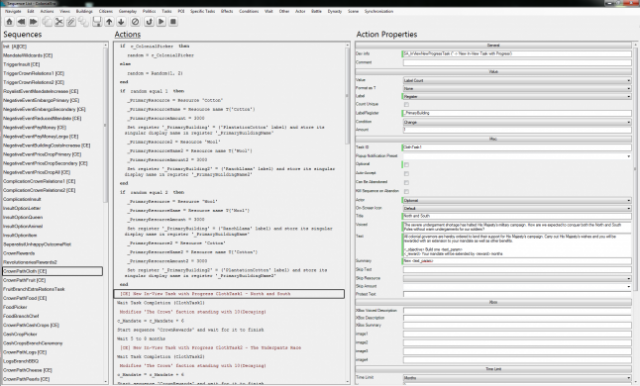Open the Navigate menu
This screenshot has width=640, height=386.
[x=13, y=11]
